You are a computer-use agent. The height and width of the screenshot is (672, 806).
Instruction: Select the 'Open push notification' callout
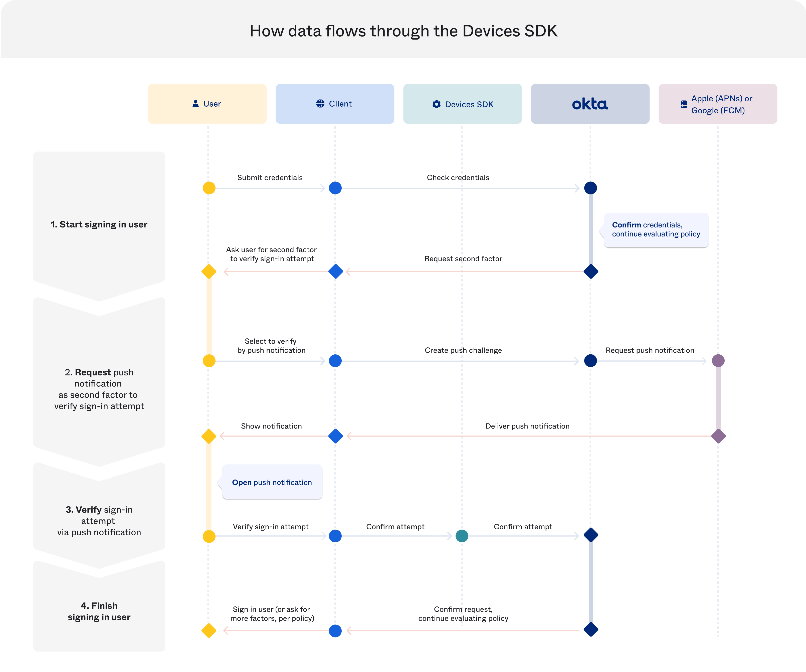tap(272, 482)
